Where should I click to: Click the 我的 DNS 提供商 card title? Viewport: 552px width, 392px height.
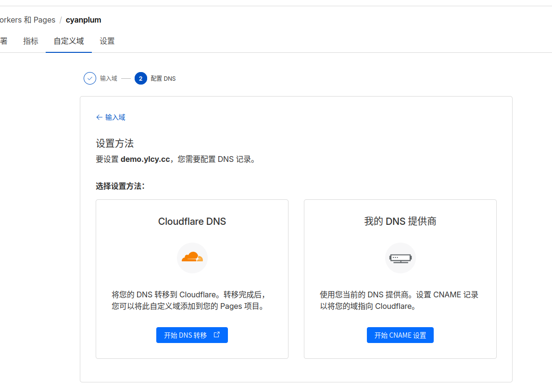(x=400, y=221)
